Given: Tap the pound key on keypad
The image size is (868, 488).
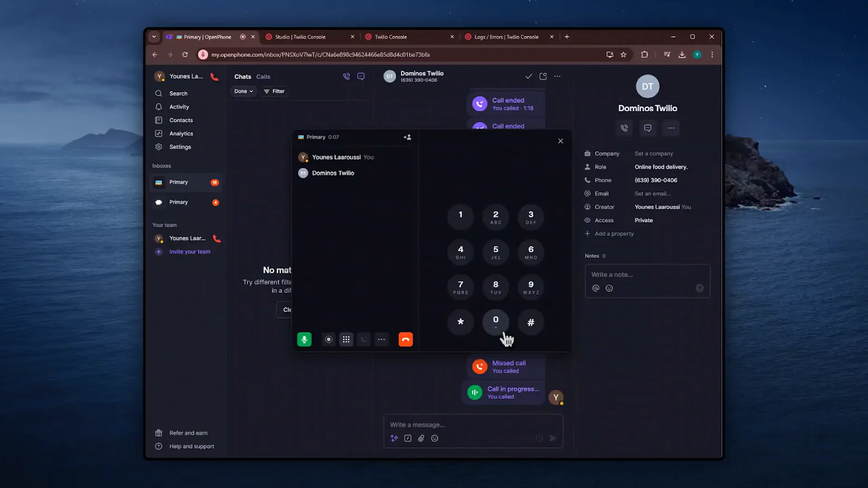Looking at the screenshot, I should (x=531, y=322).
